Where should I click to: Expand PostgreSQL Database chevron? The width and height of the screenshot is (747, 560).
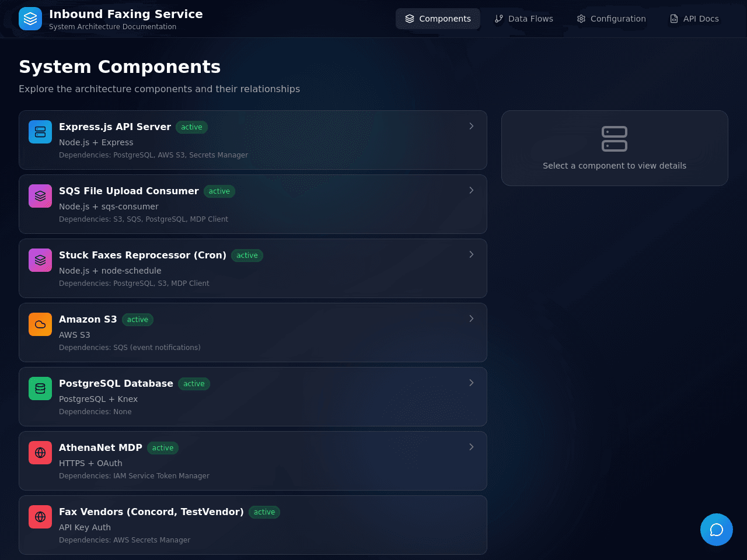pyautogui.click(x=472, y=383)
